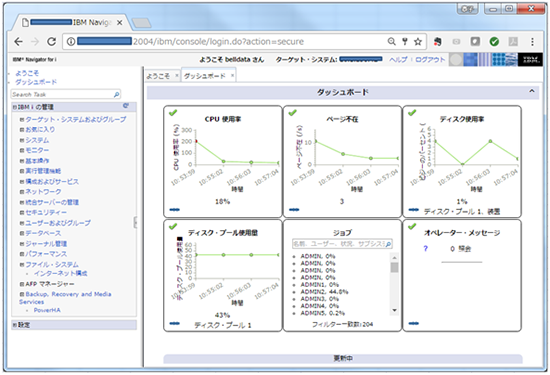The height and width of the screenshot is (375, 550).
Task: Click the question mark in オペレーター・メッセージ card
Action: pyautogui.click(x=425, y=248)
